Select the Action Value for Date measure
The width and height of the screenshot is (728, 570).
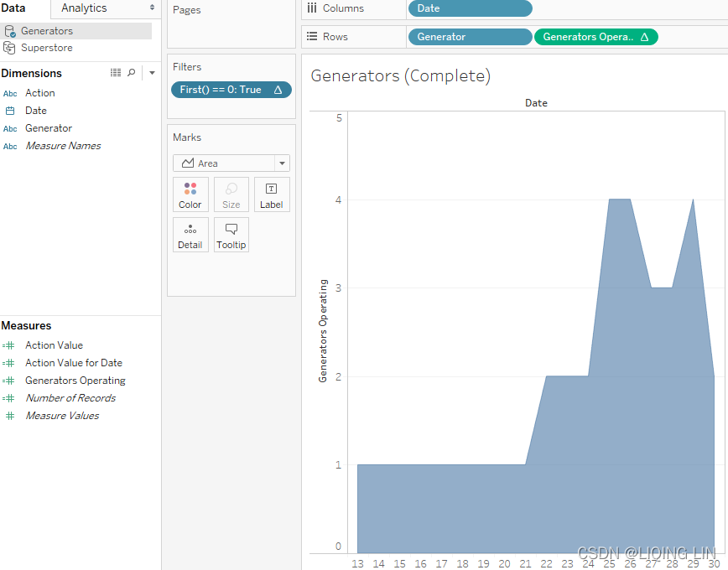pyautogui.click(x=74, y=363)
